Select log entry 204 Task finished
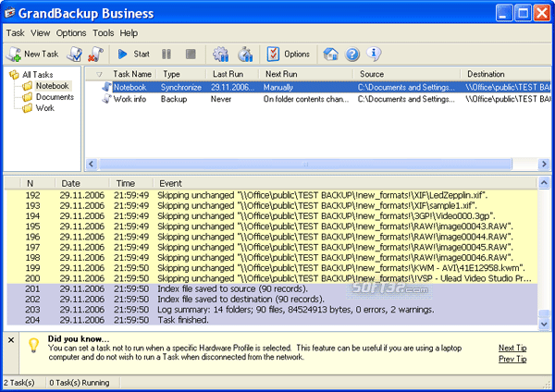 (x=272, y=320)
